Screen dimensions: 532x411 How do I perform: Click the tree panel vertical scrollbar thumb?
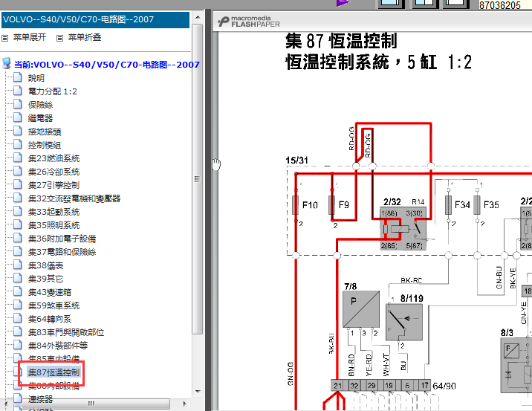(x=197, y=179)
